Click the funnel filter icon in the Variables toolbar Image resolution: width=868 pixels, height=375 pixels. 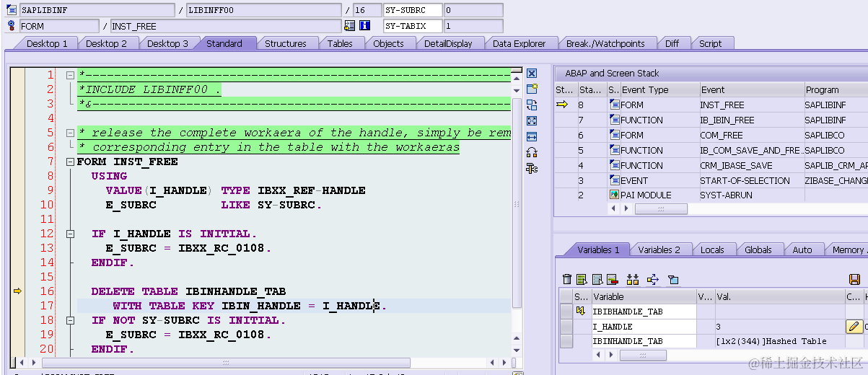(x=673, y=279)
